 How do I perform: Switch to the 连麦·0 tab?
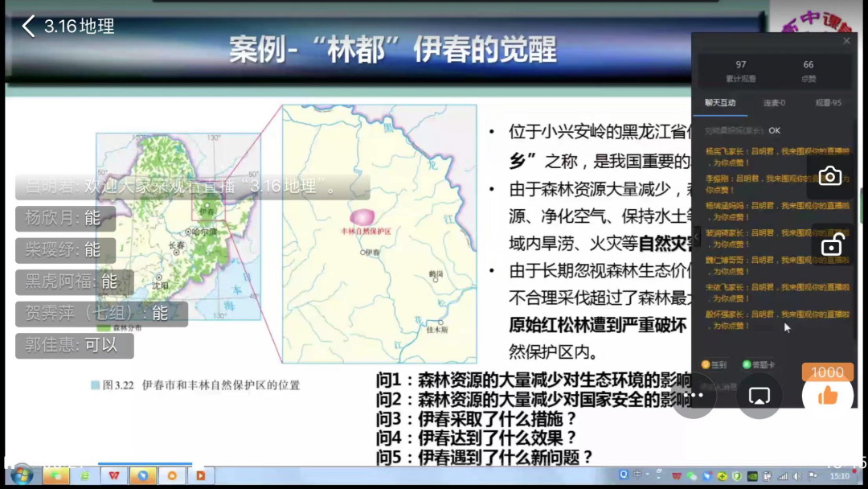pos(774,103)
